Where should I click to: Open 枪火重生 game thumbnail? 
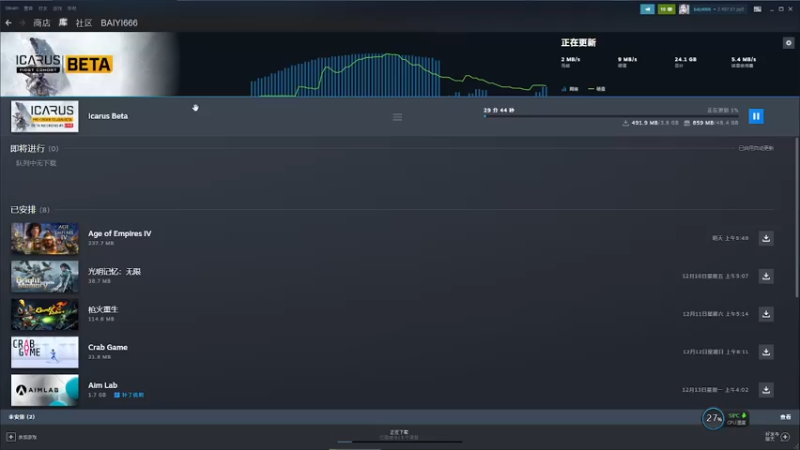tap(45, 314)
